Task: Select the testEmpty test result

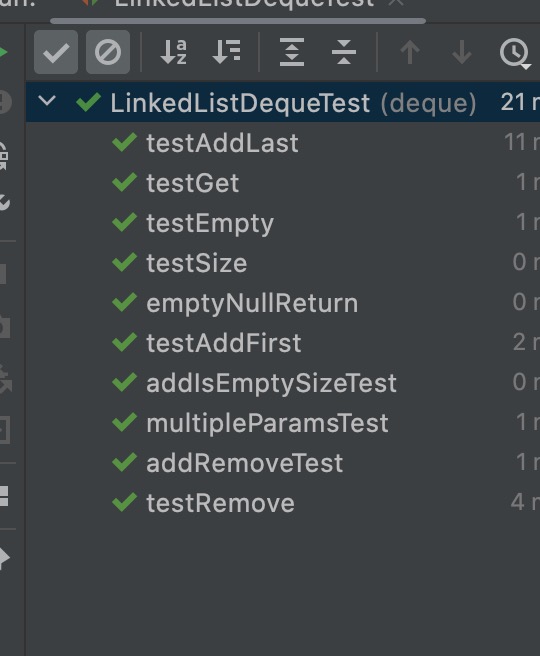Action: pyautogui.click(x=283, y=223)
